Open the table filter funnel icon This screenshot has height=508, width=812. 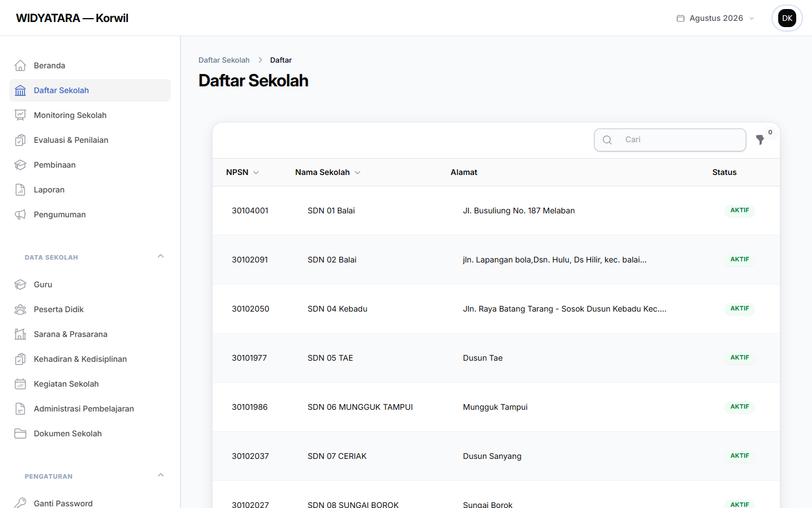coord(760,140)
